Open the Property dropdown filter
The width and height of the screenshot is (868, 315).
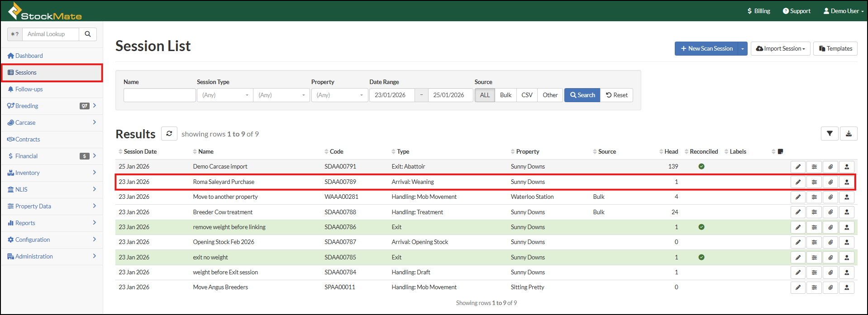point(339,95)
